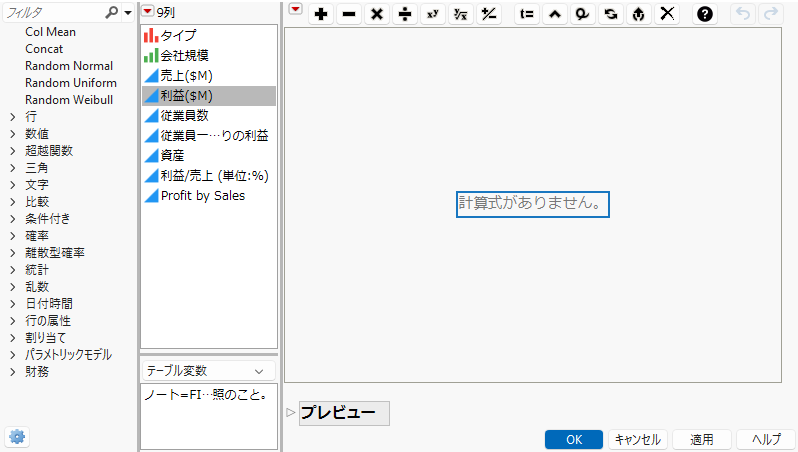Select the 従業員数 column
The image size is (798, 452).
pos(209,116)
